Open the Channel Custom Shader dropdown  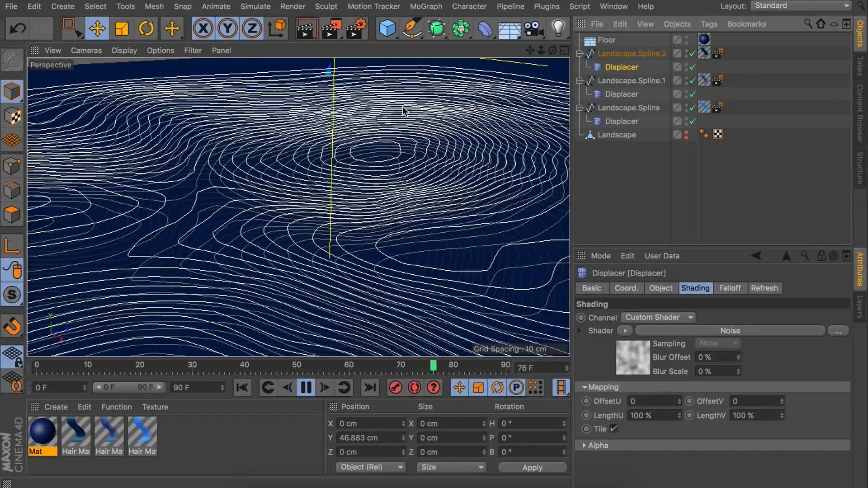click(x=658, y=317)
